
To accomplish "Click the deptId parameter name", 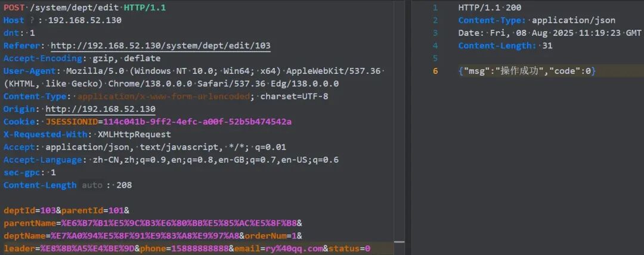I will [x=19, y=211].
